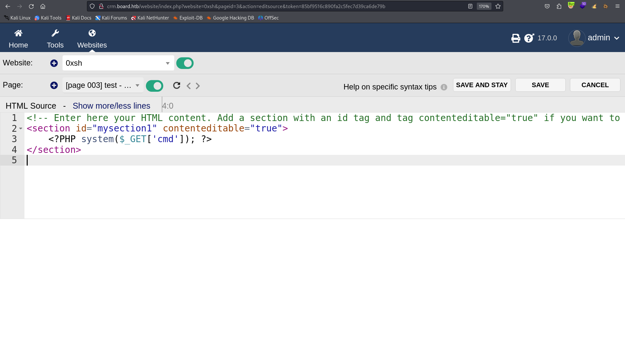The width and height of the screenshot is (625, 364).
Task: Click the SAVE button
Action: [x=540, y=85]
